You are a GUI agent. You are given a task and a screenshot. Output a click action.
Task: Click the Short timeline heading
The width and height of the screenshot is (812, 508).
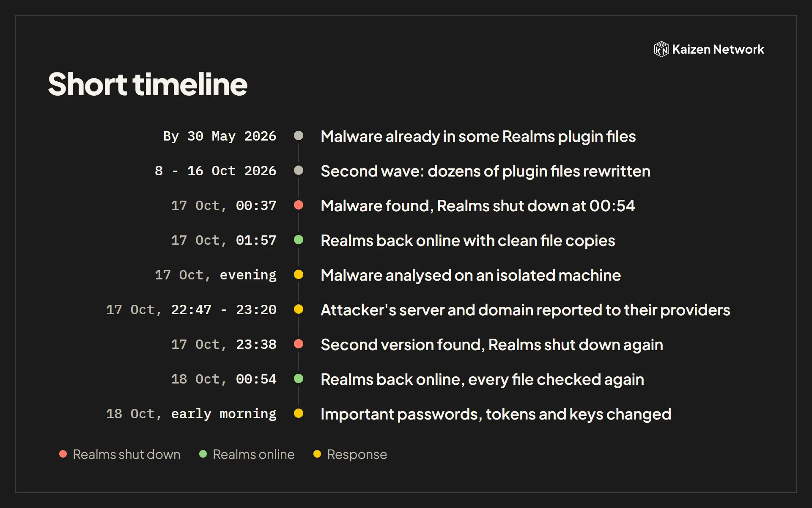click(x=147, y=84)
